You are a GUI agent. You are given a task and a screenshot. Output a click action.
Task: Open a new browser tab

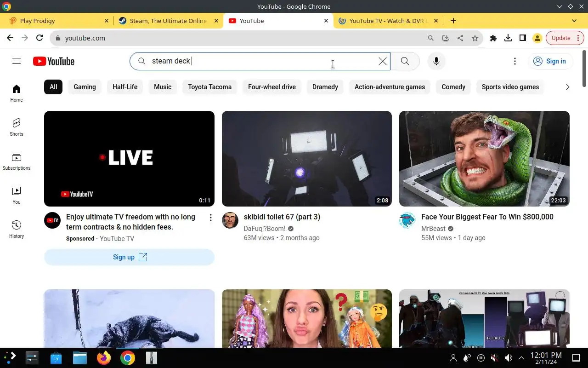tap(453, 21)
